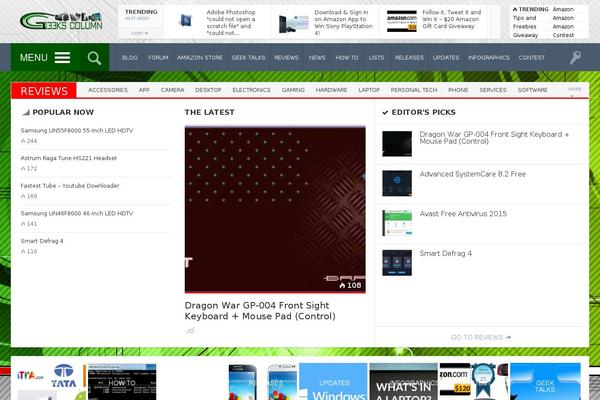Expand the More dropdown in Reviews bar
This screenshot has height=400, width=600.
575,90
